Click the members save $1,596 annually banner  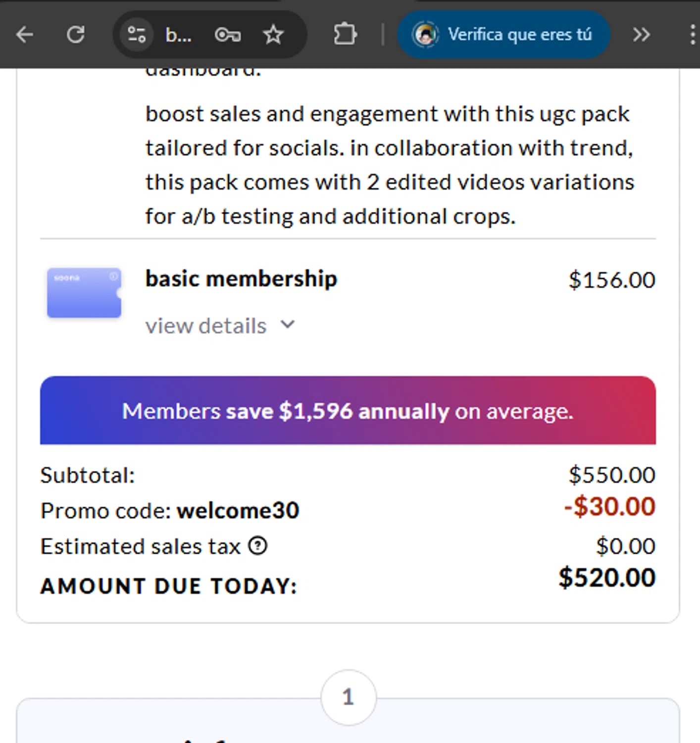pos(348,410)
